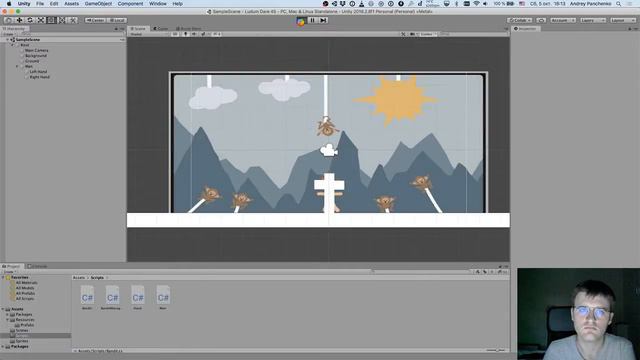Select Main Camera in Hierarchy
The width and height of the screenshot is (640, 360).
coord(36,50)
